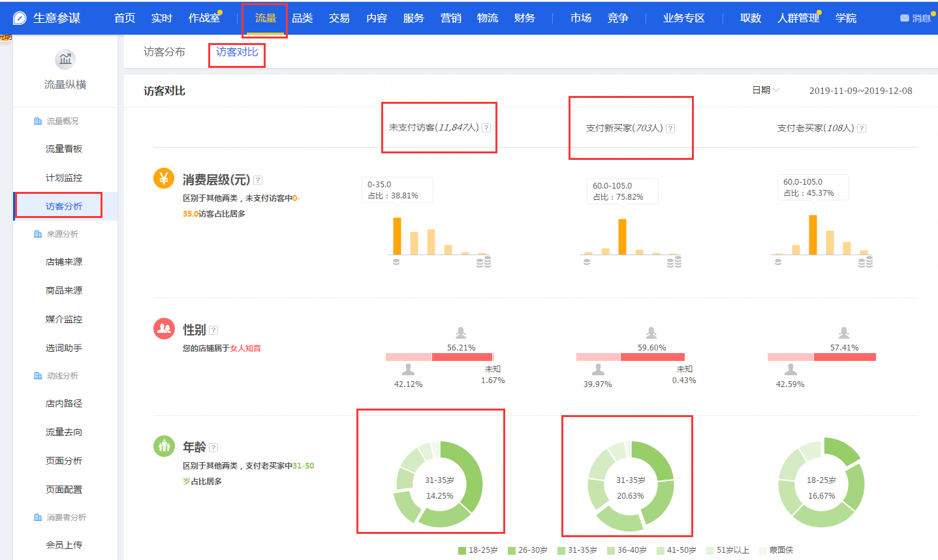Click the help icon next to 性别
Image resolution: width=938 pixels, height=560 pixels.
pyautogui.click(x=213, y=330)
